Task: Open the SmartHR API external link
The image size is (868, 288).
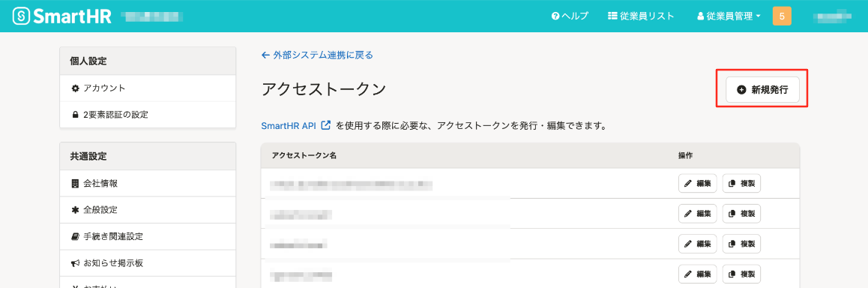Action: click(295, 125)
